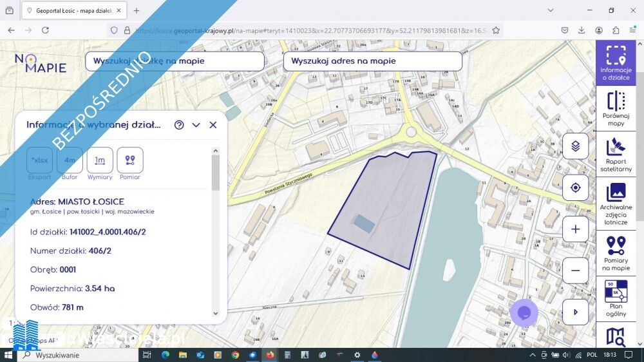Viewport: 644px width, 362px height.
Task: Open Archiwalne zdjęcia lotnicze
Action: click(x=616, y=204)
